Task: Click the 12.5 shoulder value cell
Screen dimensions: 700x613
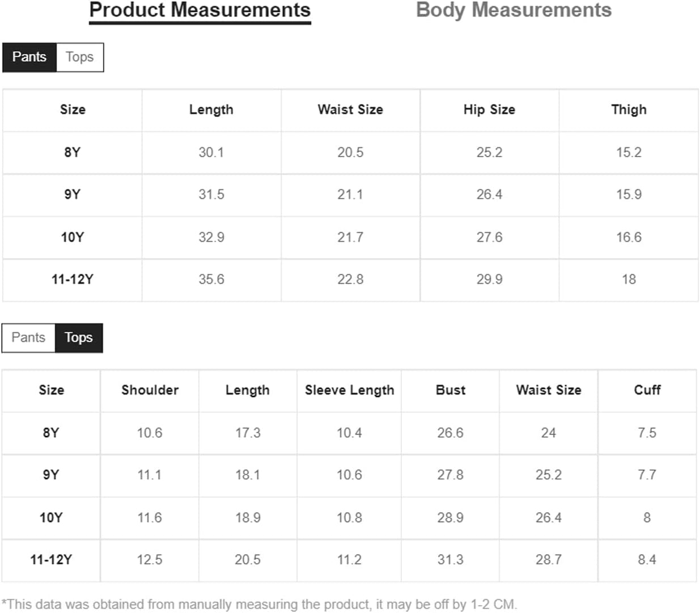Action: (x=150, y=560)
